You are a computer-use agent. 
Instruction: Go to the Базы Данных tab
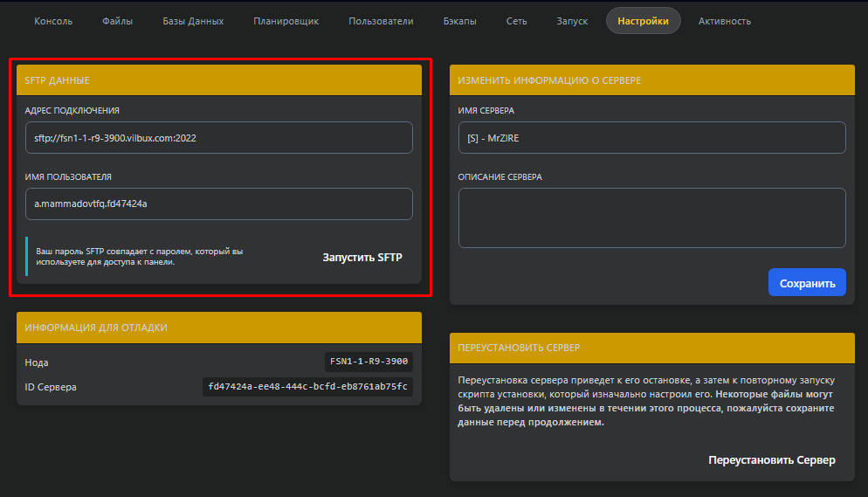(x=193, y=21)
